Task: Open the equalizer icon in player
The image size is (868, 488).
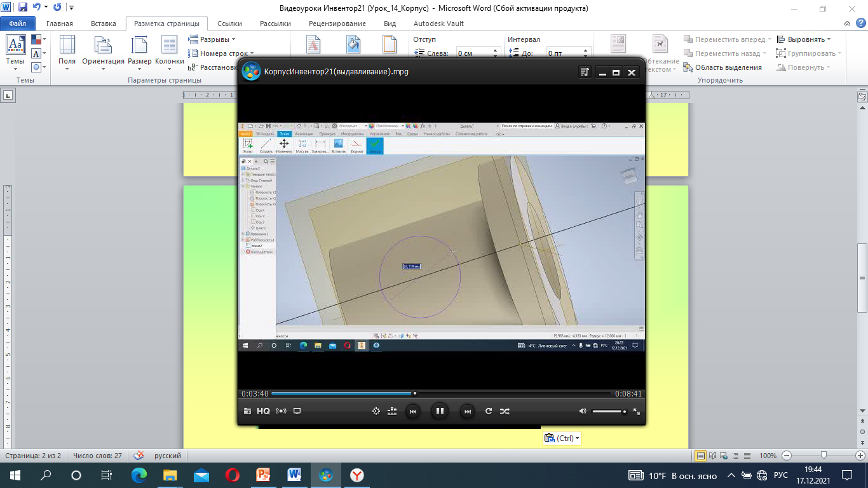Action: point(392,411)
